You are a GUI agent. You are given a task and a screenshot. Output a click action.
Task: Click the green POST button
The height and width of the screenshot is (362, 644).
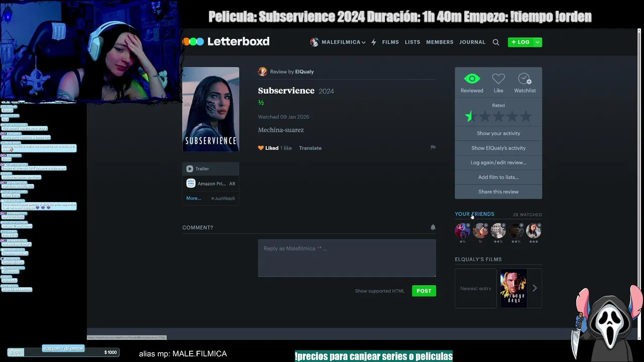(424, 291)
